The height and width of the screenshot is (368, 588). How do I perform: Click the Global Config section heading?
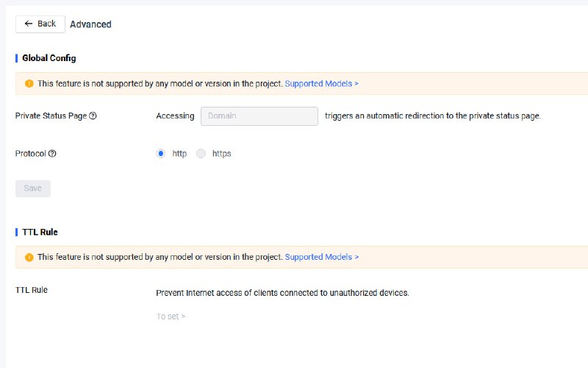point(49,58)
